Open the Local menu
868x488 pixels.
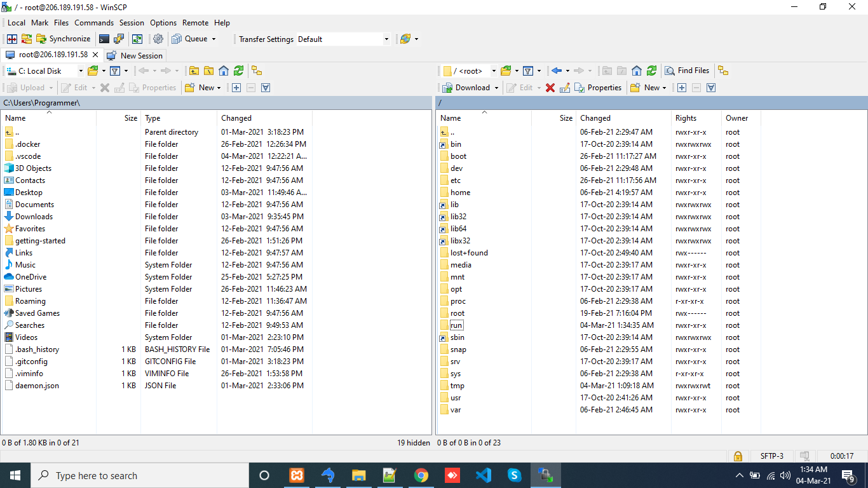pyautogui.click(x=17, y=22)
